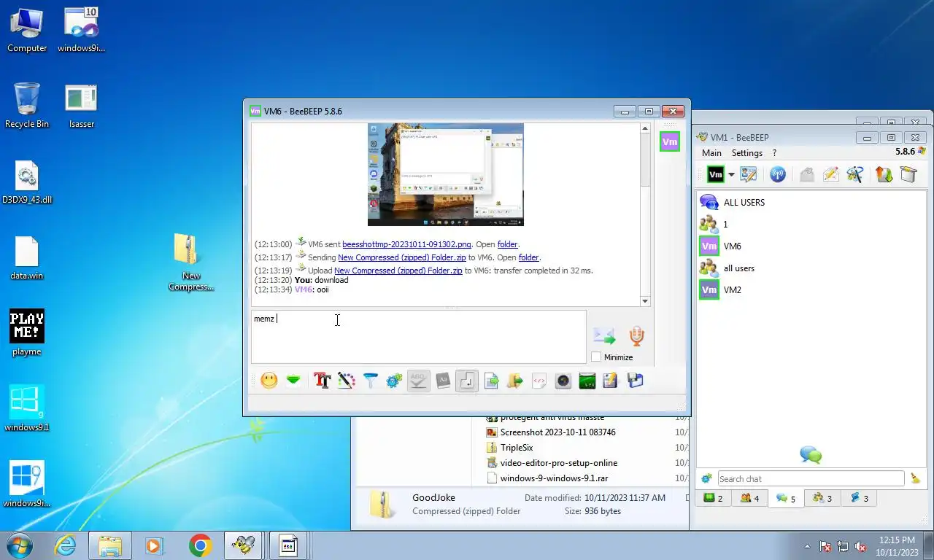The image size is (934, 560).
Task: Open folder link on the Sending zip line
Action: click(528, 257)
